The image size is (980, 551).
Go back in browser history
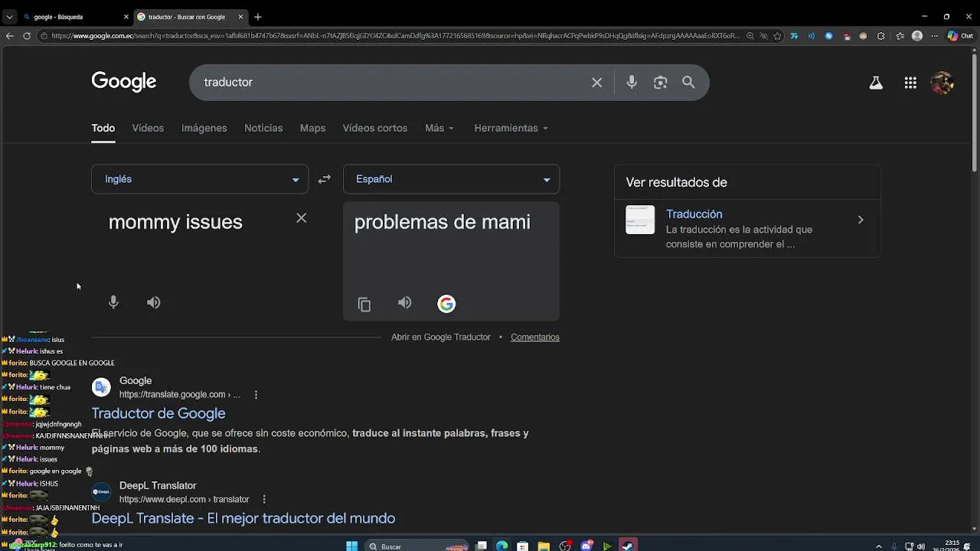click(9, 36)
